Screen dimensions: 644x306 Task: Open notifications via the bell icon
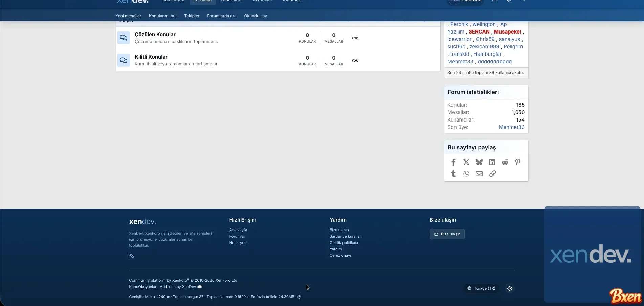(508, 1)
